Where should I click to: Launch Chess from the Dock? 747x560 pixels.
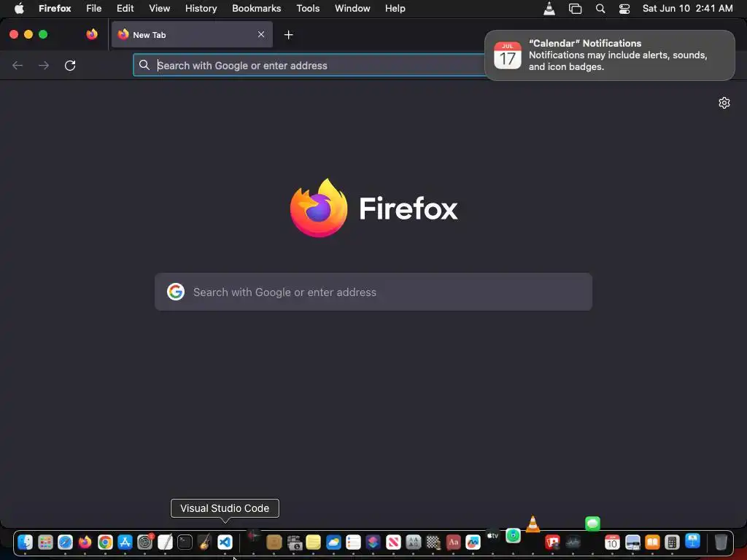(433, 542)
